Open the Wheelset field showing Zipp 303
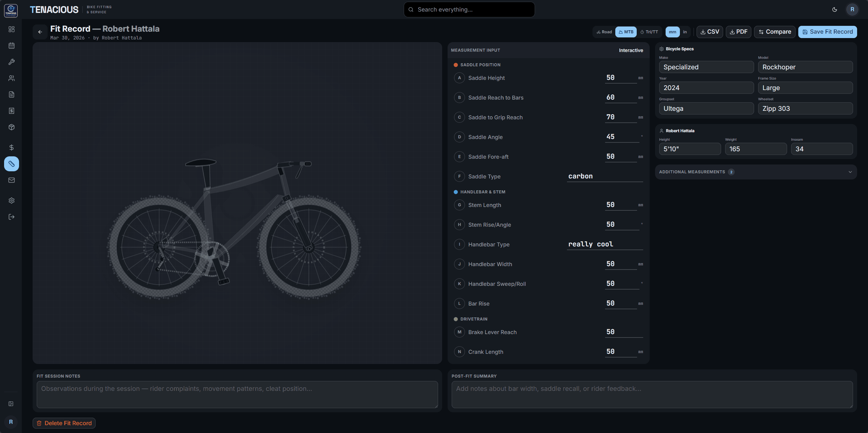Image resolution: width=868 pixels, height=433 pixels. (805, 108)
